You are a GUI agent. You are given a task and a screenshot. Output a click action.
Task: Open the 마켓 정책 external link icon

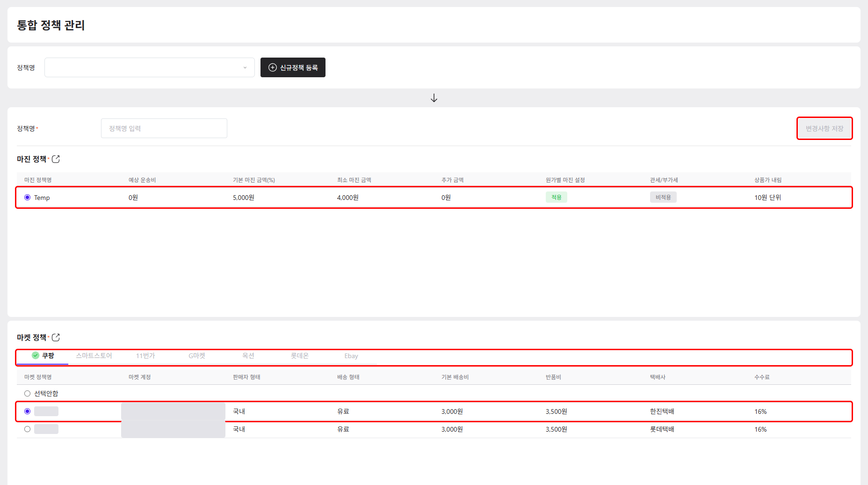56,338
